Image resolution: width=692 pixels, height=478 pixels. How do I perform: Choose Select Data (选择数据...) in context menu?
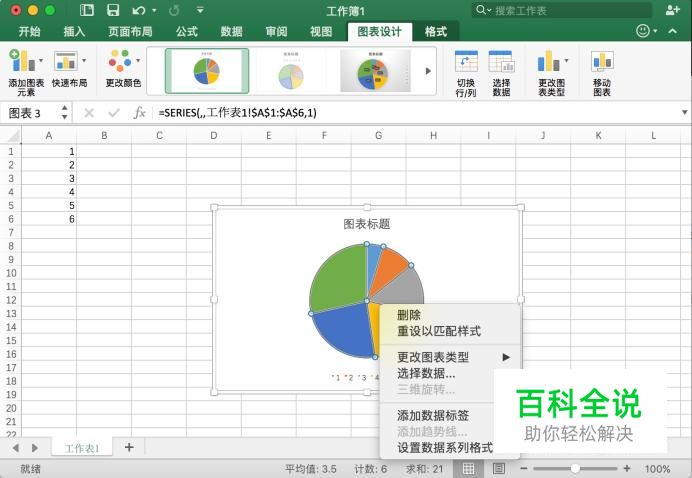coord(426,373)
